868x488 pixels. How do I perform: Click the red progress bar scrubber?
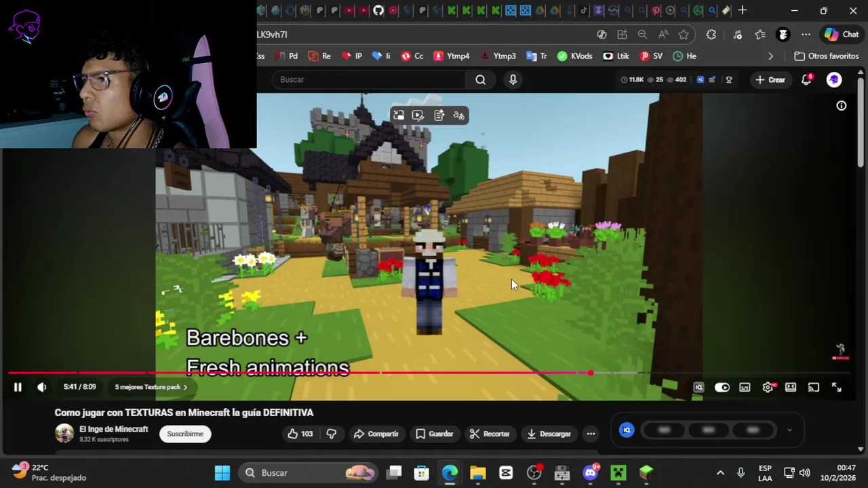(x=591, y=373)
